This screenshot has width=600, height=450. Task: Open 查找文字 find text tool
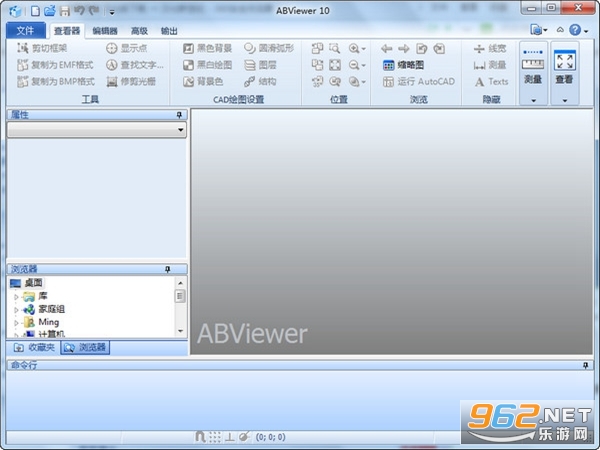tap(135, 65)
